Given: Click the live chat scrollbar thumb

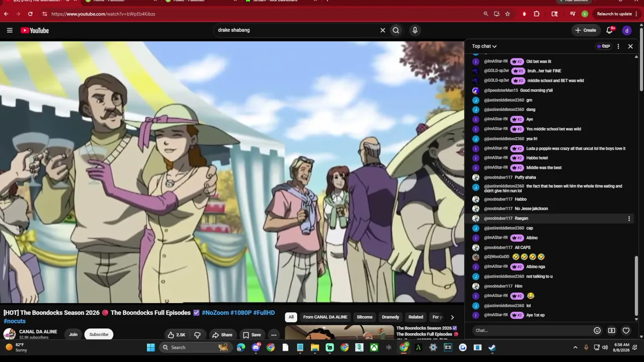Looking at the screenshot, I should [x=636, y=286].
